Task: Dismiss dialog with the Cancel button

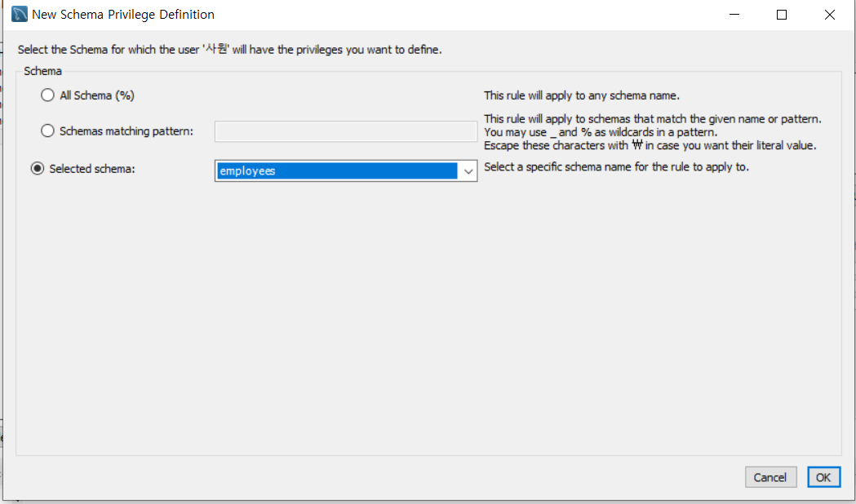Action: click(x=770, y=477)
